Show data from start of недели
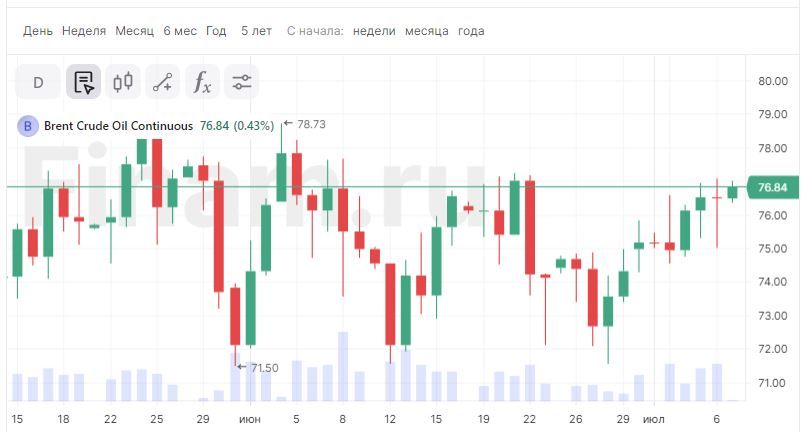Screen dimensions: 806x432 click(x=373, y=31)
